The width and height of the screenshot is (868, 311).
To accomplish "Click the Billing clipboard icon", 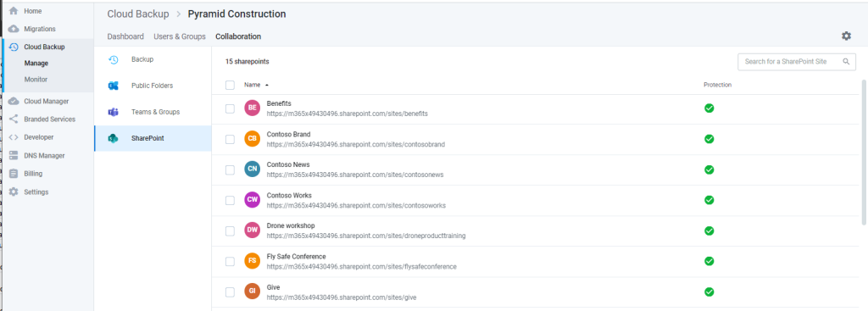I will (14, 174).
